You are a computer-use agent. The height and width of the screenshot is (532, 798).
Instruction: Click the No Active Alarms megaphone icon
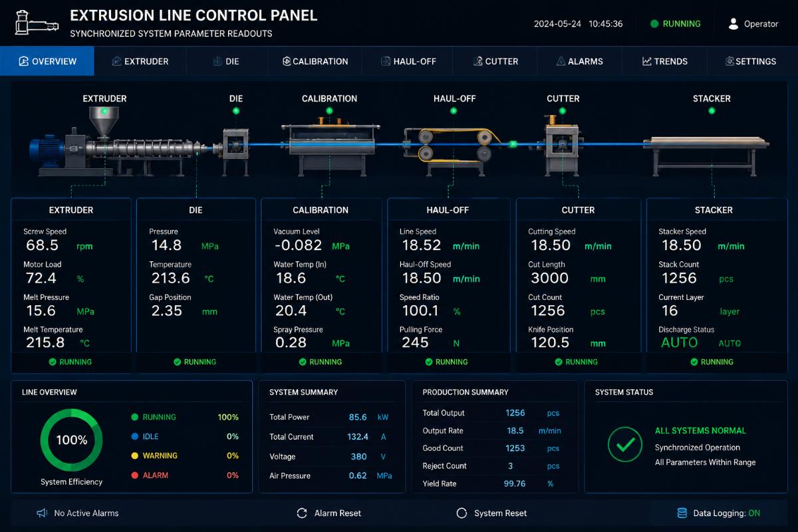point(42,513)
